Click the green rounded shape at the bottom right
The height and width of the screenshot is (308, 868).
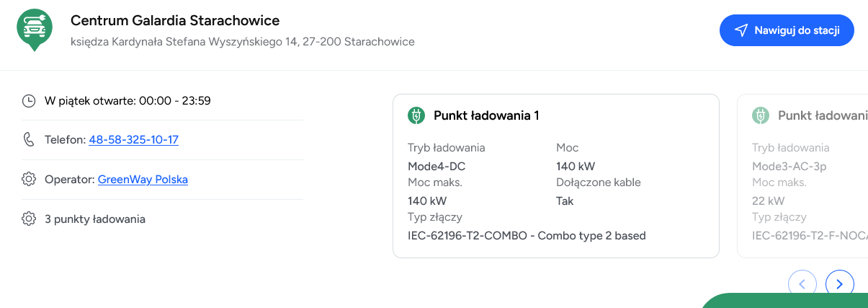784,301
